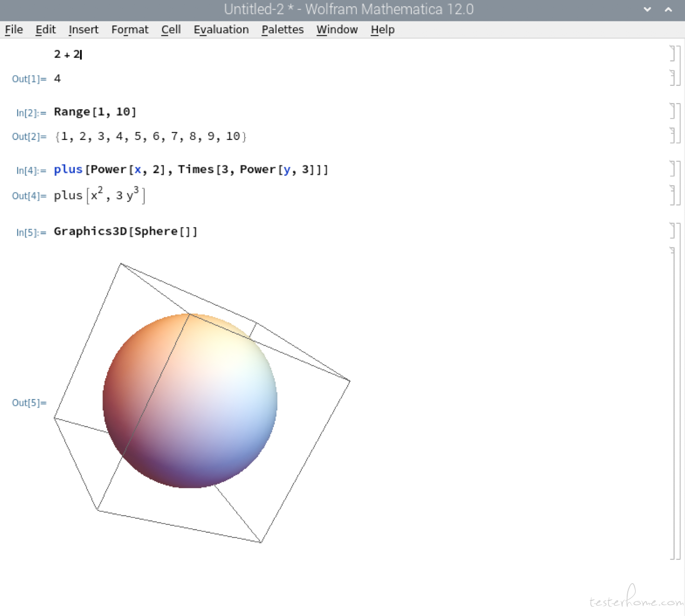The image size is (685, 616).
Task: Select the Out[2] cell bracket
Action: coord(673,136)
